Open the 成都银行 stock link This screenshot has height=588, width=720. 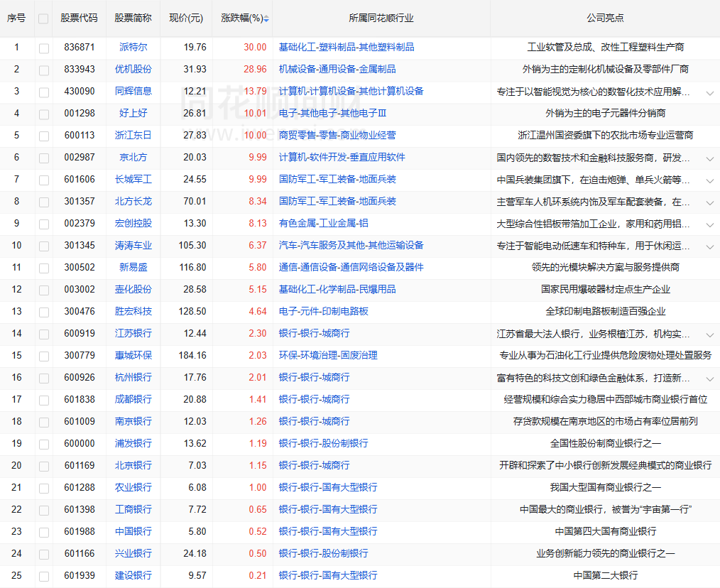[x=133, y=399]
